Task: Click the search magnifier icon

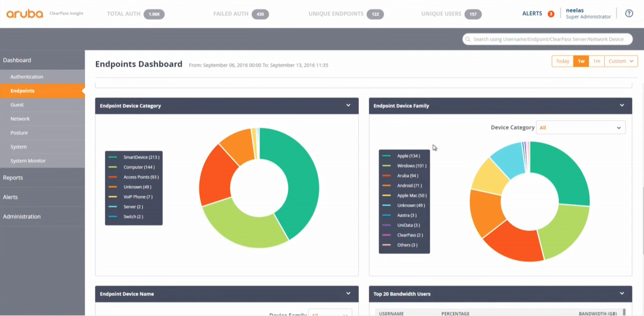Action: point(468,39)
